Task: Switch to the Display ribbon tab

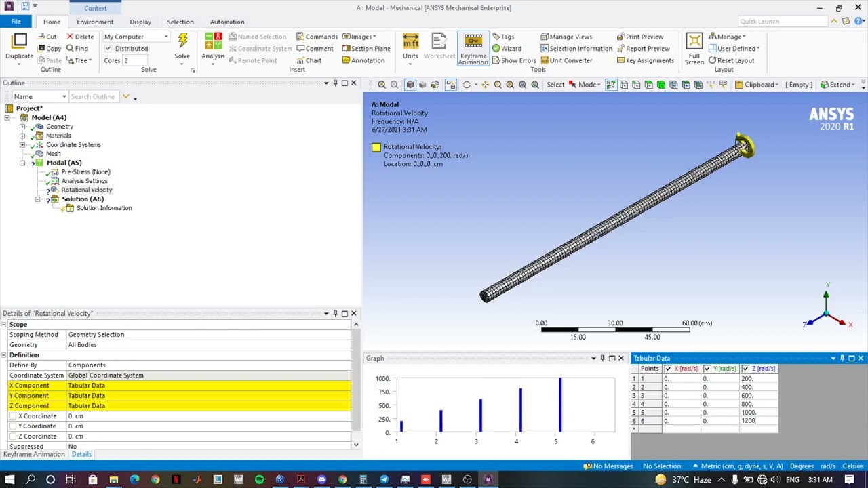Action: coord(140,22)
